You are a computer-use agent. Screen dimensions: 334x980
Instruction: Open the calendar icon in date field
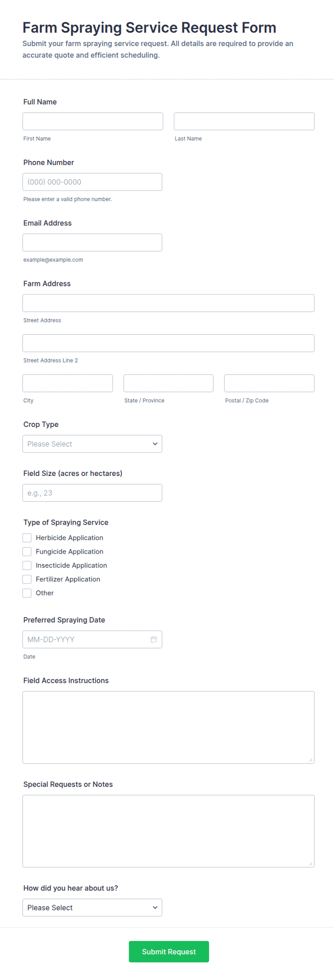pos(154,639)
